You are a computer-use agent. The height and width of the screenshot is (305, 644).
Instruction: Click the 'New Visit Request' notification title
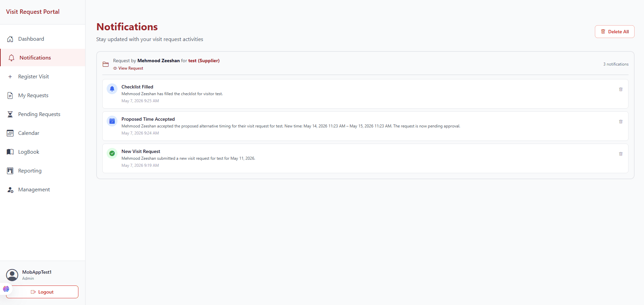141,151
